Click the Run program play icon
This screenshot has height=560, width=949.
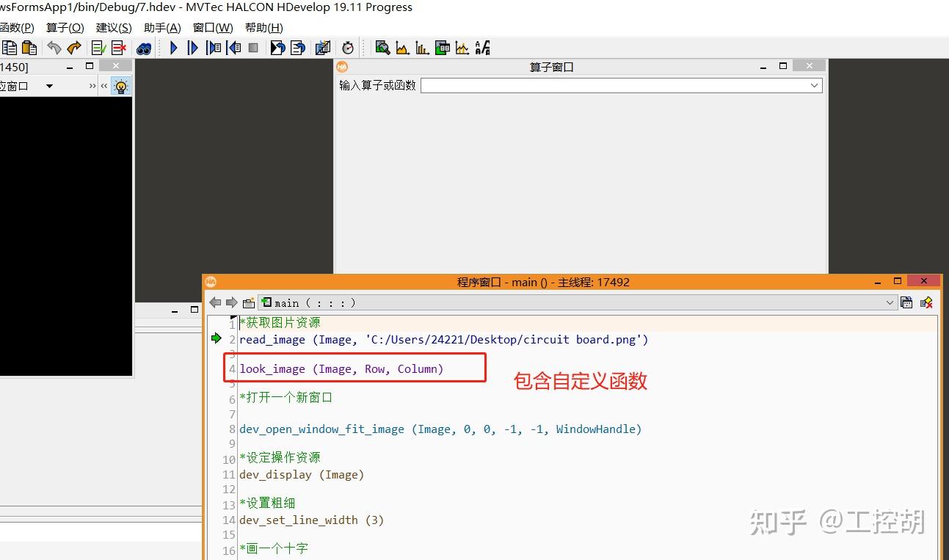(x=174, y=48)
